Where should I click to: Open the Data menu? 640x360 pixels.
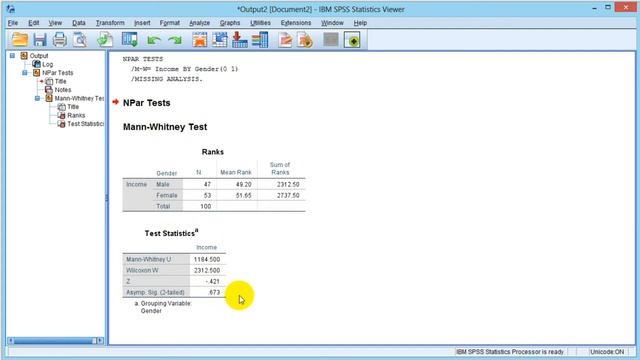coord(79,23)
